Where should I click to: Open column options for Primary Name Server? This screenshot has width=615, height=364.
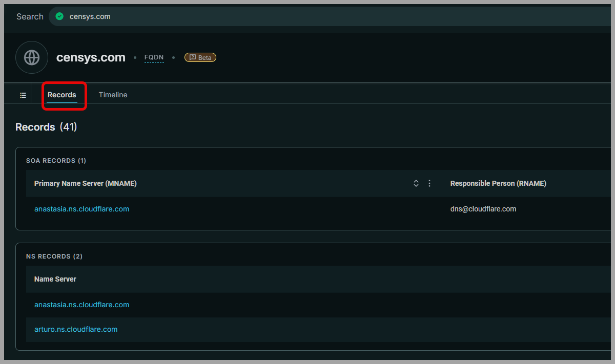pos(429,183)
